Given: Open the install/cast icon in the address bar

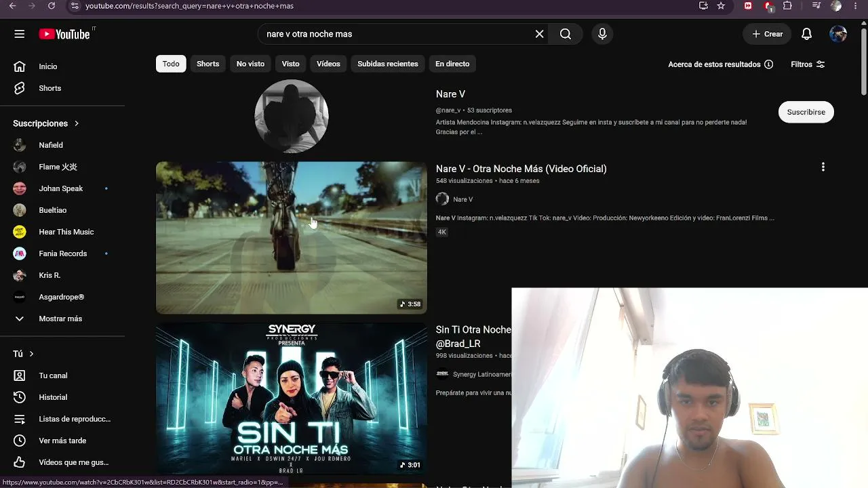Looking at the screenshot, I should (703, 6).
